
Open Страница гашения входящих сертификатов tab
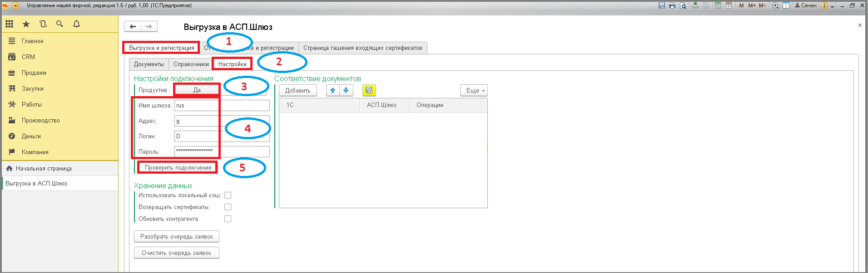tap(363, 48)
